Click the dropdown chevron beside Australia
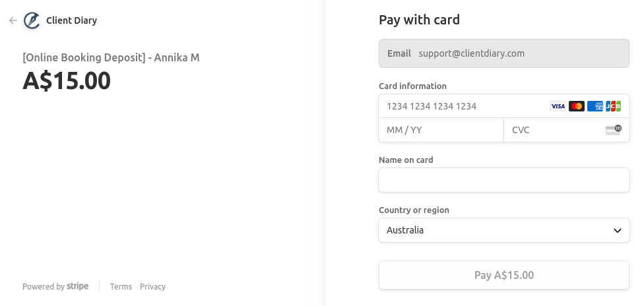Screen dimensions: 644x306 618,230
